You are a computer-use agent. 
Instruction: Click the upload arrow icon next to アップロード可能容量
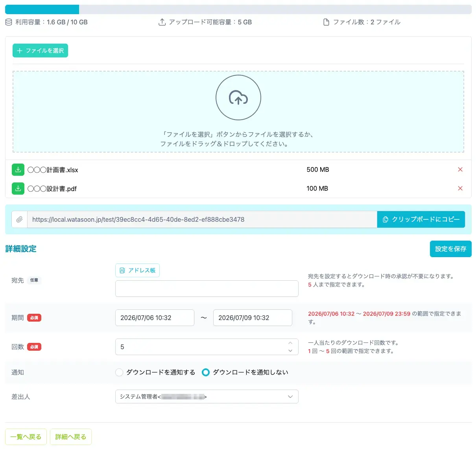click(x=162, y=22)
